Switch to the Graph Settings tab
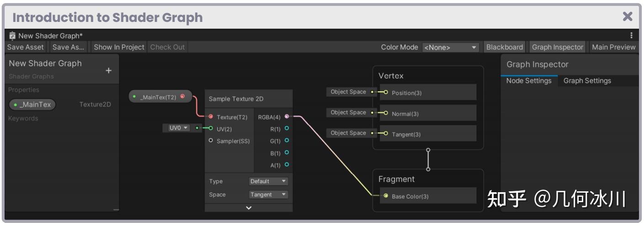 587,81
